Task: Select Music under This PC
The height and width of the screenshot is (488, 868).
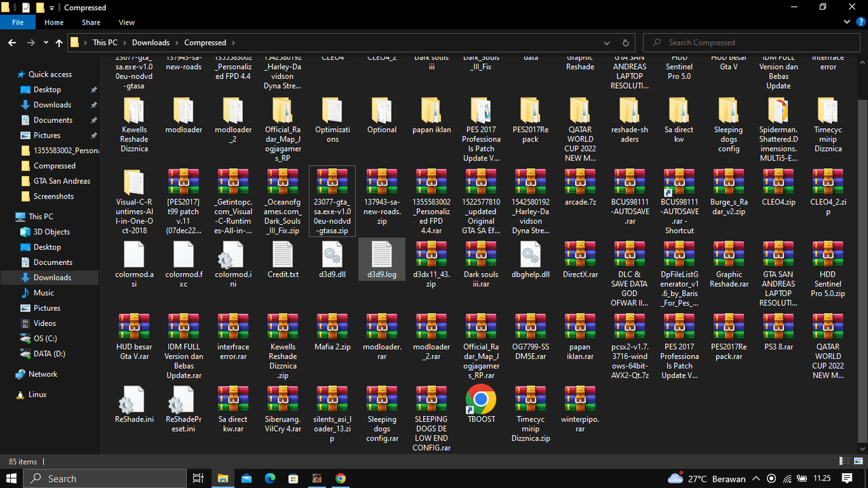Action: [44, 293]
